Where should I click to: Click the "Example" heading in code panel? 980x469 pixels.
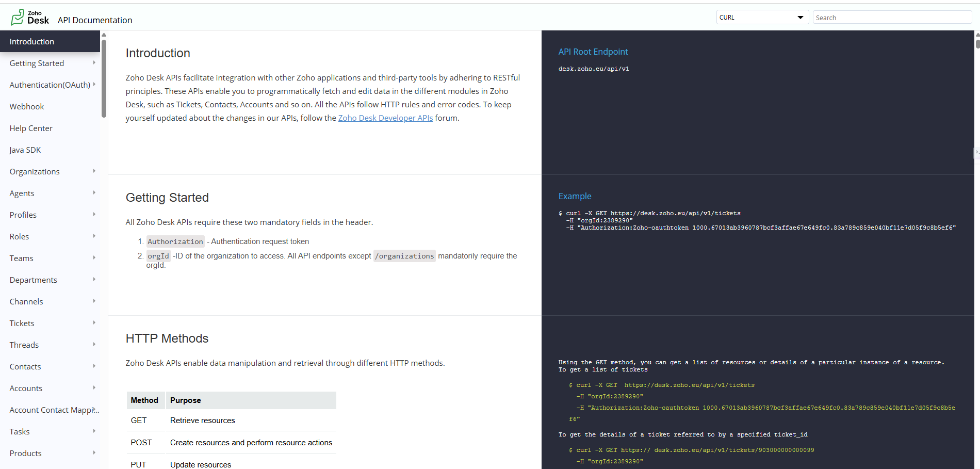click(x=575, y=196)
